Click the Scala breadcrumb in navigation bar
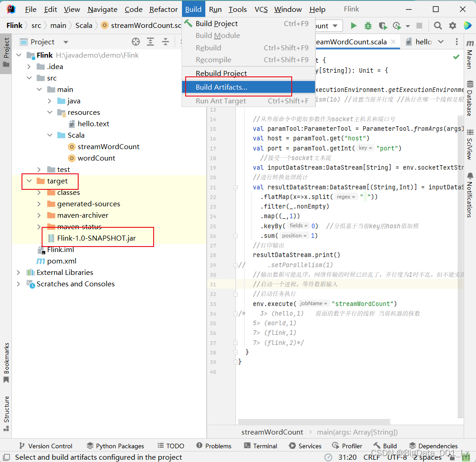Image resolution: width=476 pixels, height=462 pixels. 84,26
